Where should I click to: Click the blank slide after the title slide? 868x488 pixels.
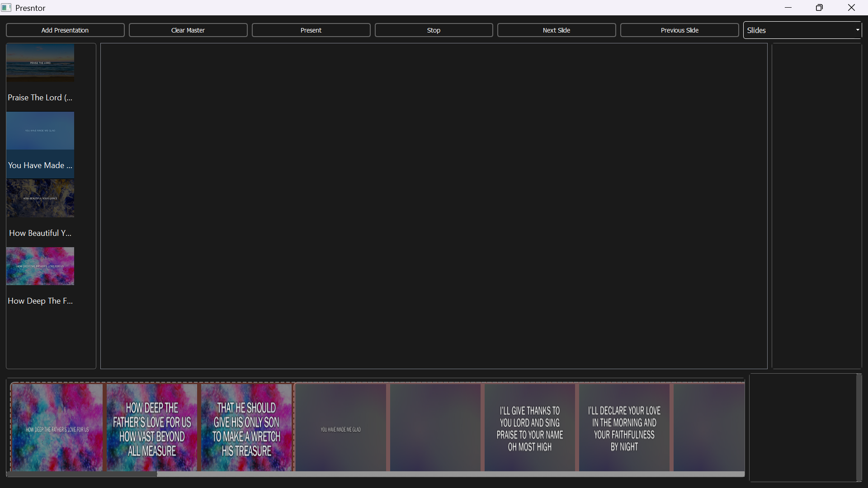[x=435, y=427]
